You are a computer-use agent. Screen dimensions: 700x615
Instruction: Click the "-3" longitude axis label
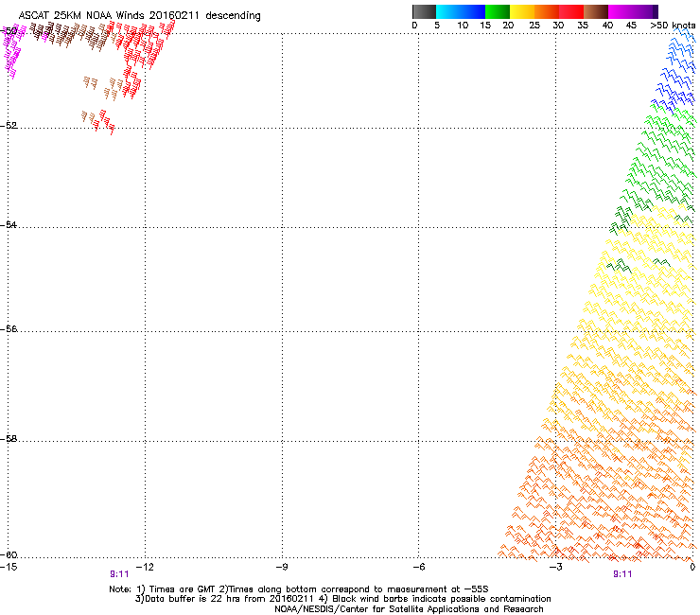point(555,567)
